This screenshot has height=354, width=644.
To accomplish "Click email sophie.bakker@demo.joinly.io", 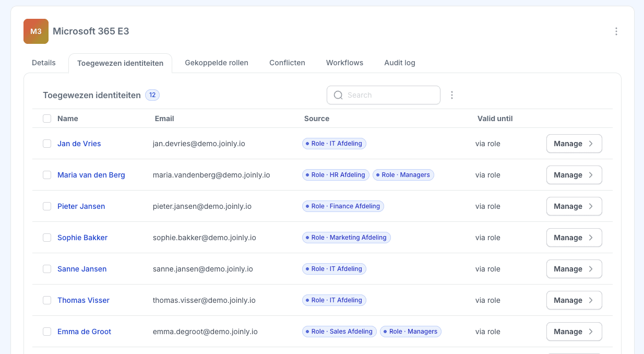I will click(205, 238).
